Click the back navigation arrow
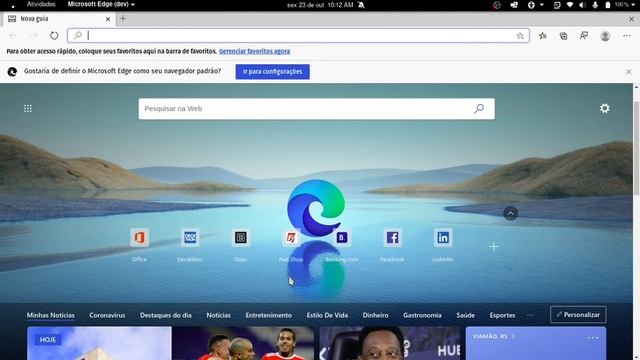The width and height of the screenshot is (640, 360). (13, 36)
